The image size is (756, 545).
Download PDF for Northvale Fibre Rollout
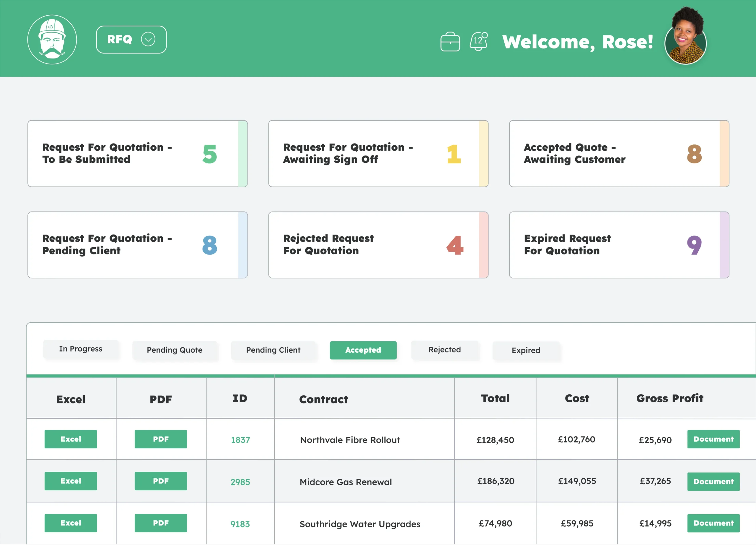click(x=161, y=439)
